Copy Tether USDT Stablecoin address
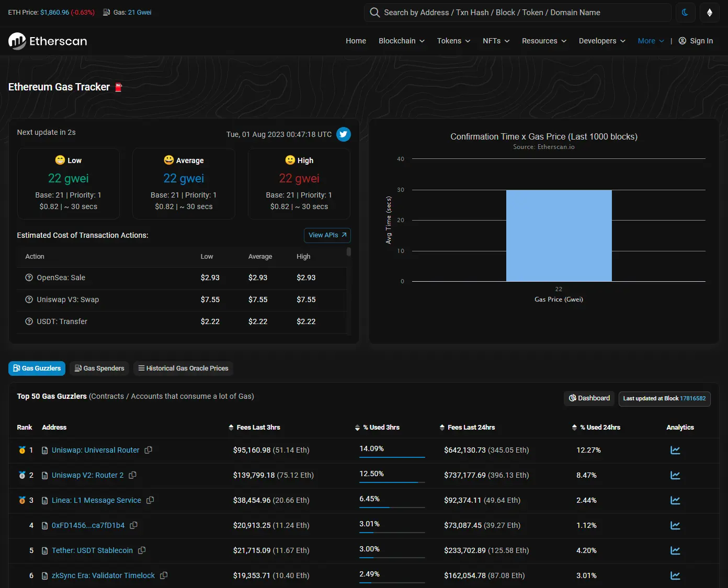The height and width of the screenshot is (588, 728). 142,550
